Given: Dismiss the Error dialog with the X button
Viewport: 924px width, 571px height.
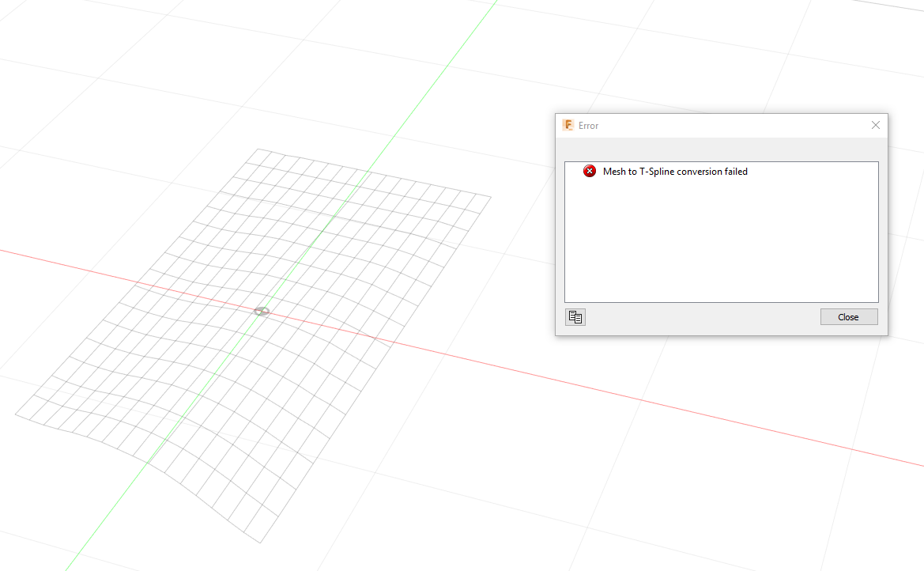Looking at the screenshot, I should pos(875,125).
